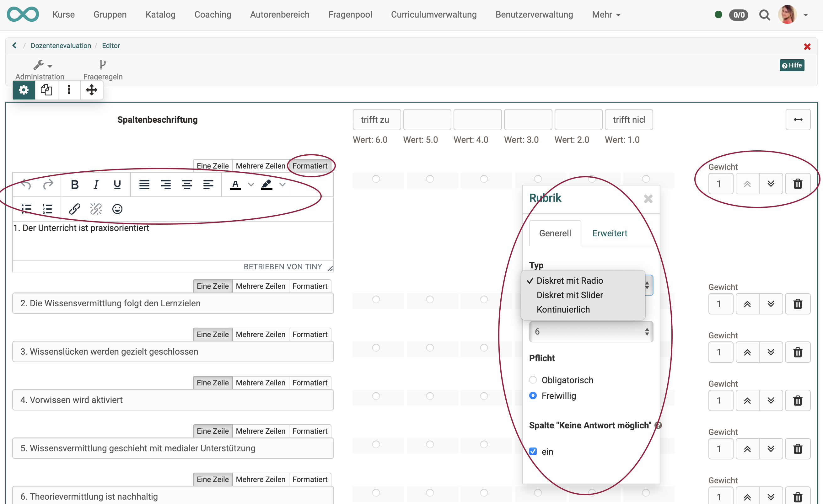Click help icon beside Keine Antwort möglich
Viewport: 823px width, 504px height.
pos(658,425)
